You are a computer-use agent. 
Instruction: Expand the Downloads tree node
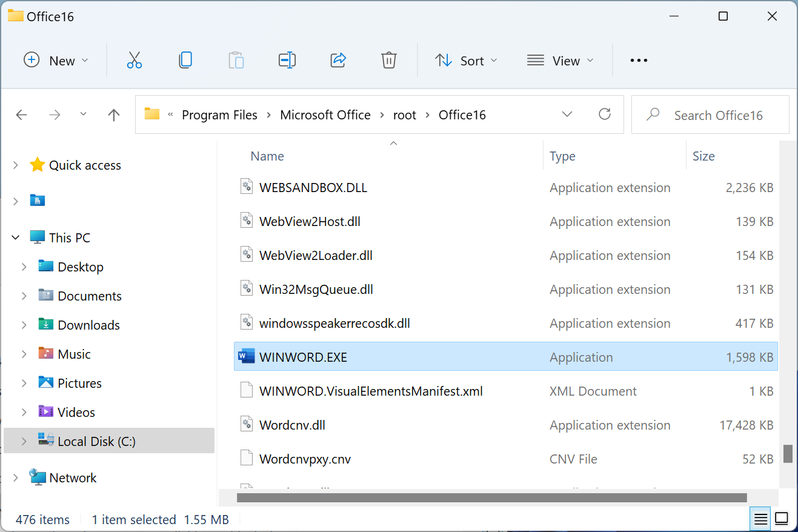click(x=24, y=325)
